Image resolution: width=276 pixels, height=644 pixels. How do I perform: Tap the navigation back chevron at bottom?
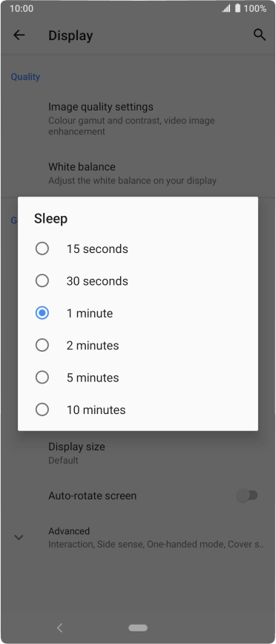pos(60,628)
